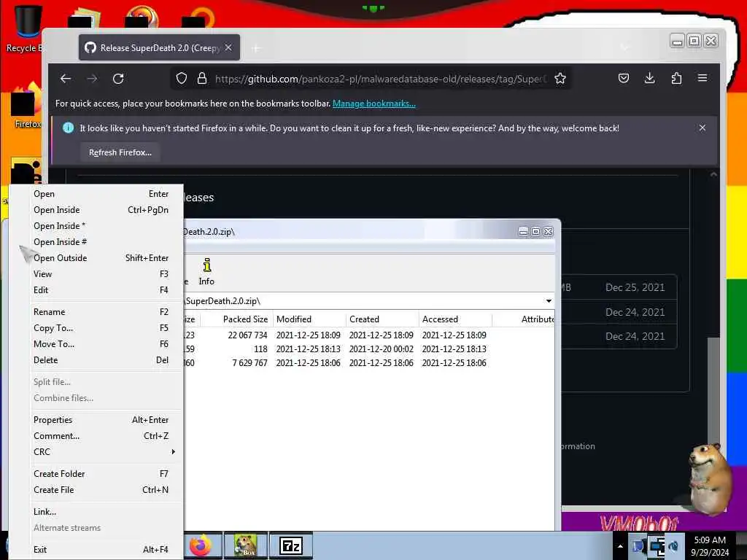The width and height of the screenshot is (747, 560).
Task: Open tracking protection shield icon
Action: [181, 79]
